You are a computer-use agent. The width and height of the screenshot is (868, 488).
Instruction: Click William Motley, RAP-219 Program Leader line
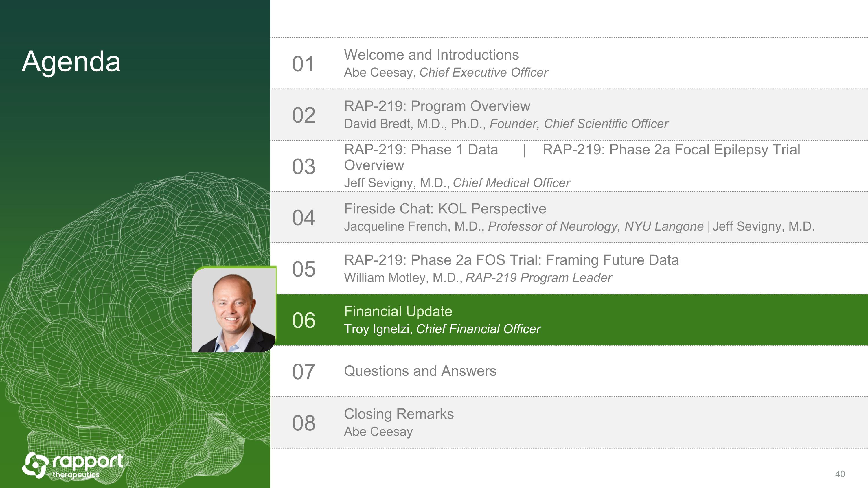[x=477, y=278]
